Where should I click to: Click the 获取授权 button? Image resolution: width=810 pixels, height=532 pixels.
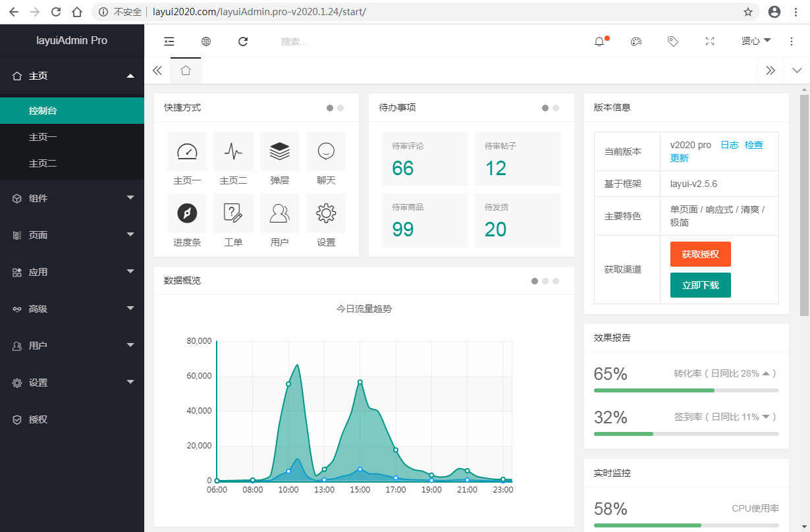tap(700, 254)
